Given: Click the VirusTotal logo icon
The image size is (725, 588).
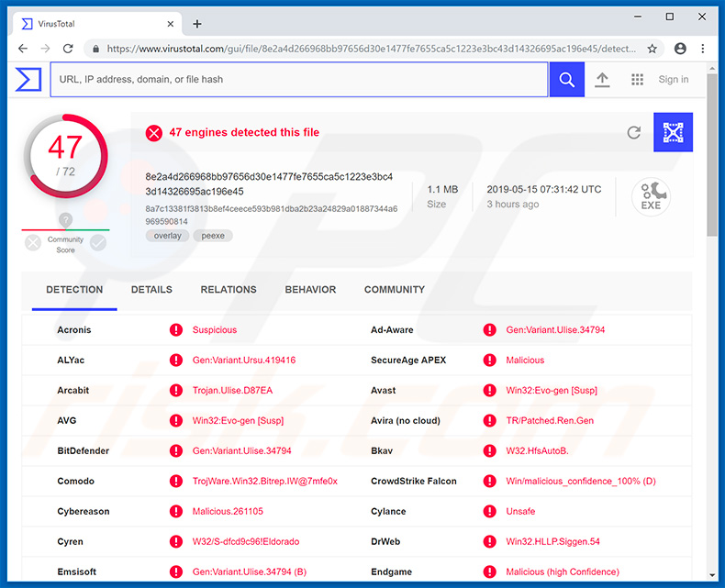Looking at the screenshot, I should click(x=28, y=80).
